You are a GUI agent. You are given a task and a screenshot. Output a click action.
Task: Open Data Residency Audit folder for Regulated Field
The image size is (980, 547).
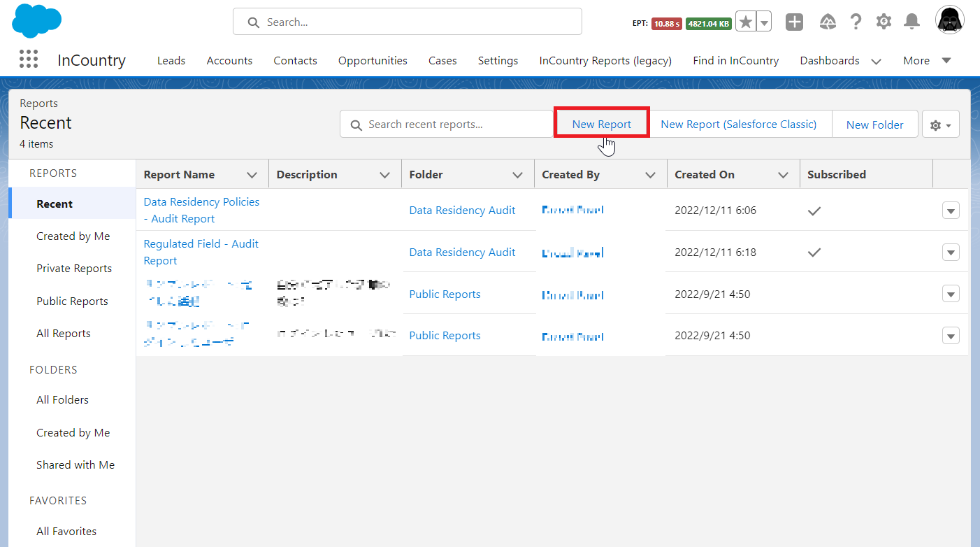click(462, 253)
